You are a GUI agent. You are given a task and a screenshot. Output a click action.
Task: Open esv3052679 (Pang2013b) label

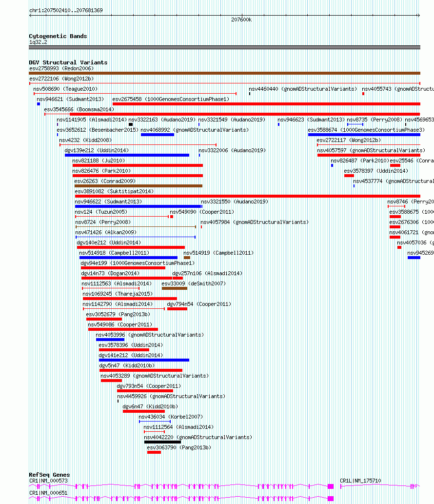(118, 315)
